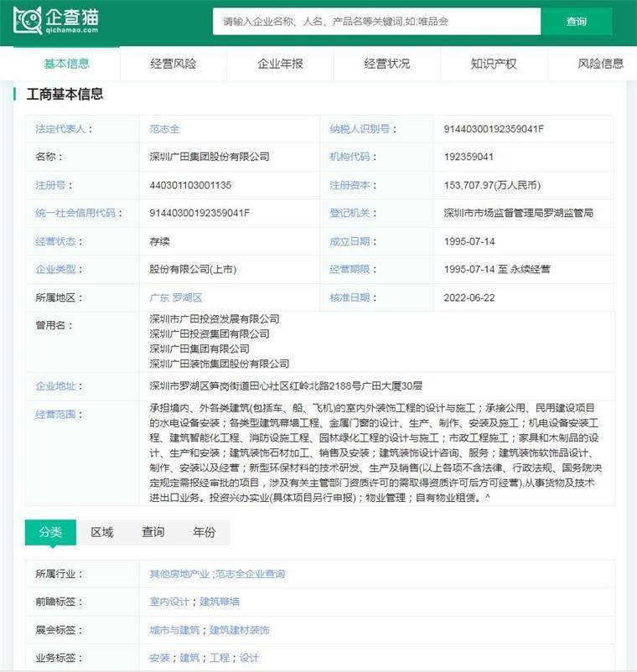This screenshot has height=672, width=637.
Task: Open the 企业年报 tab
Action: 280,64
